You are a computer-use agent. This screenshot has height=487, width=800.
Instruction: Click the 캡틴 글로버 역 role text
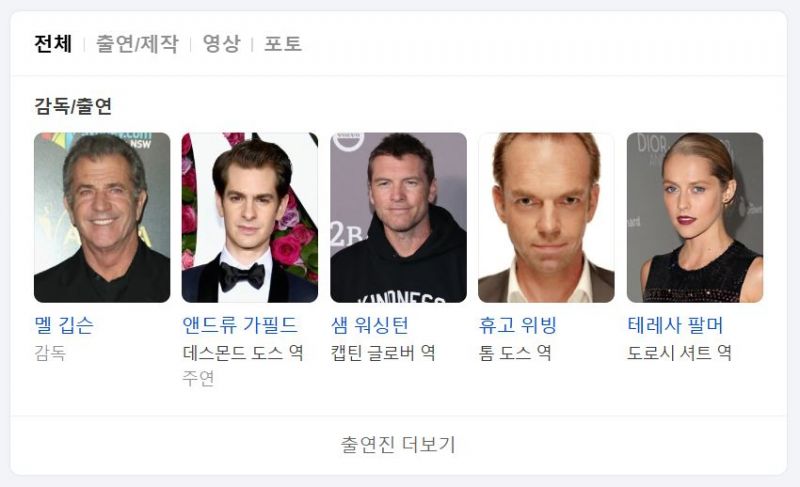383,353
